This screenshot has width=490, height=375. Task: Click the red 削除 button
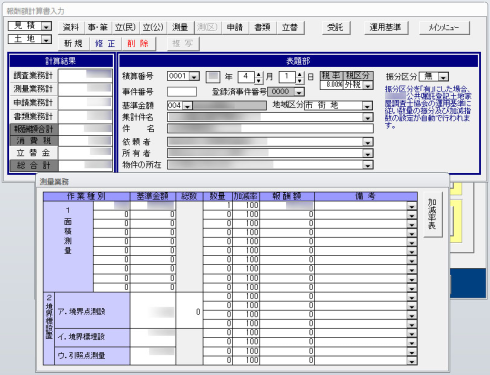coord(138,43)
